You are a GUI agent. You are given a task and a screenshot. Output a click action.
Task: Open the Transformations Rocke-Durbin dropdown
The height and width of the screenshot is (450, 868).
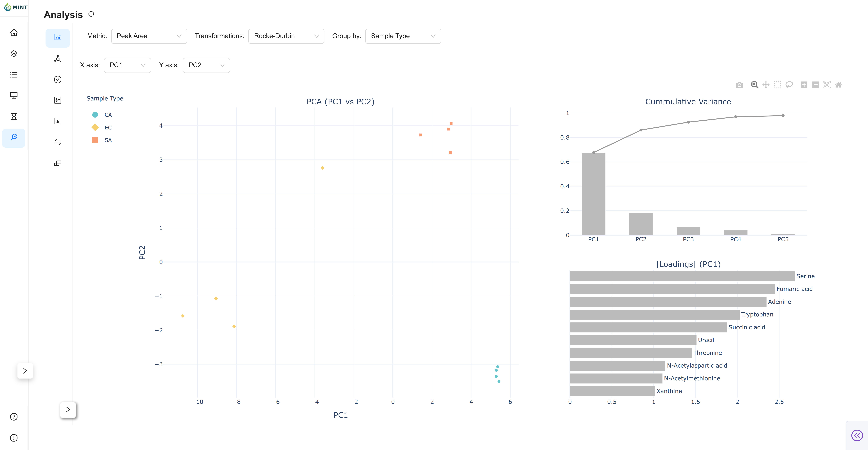(286, 36)
